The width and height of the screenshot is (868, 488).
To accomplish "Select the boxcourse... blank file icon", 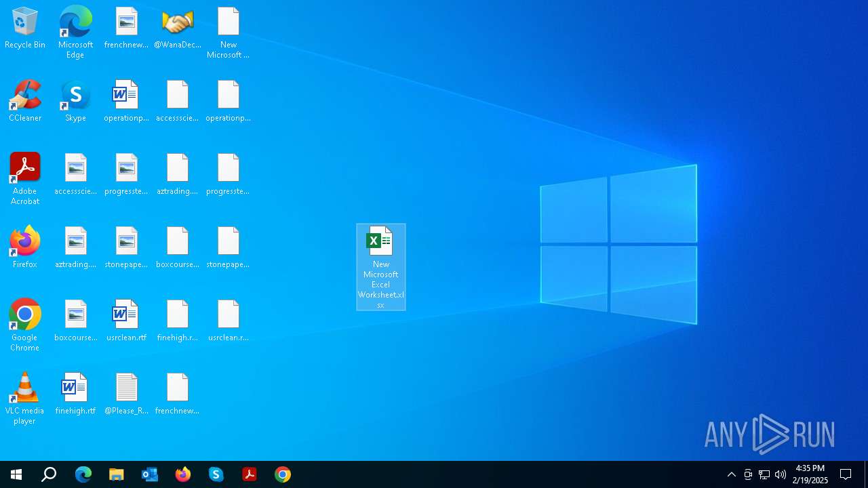I will point(177,248).
